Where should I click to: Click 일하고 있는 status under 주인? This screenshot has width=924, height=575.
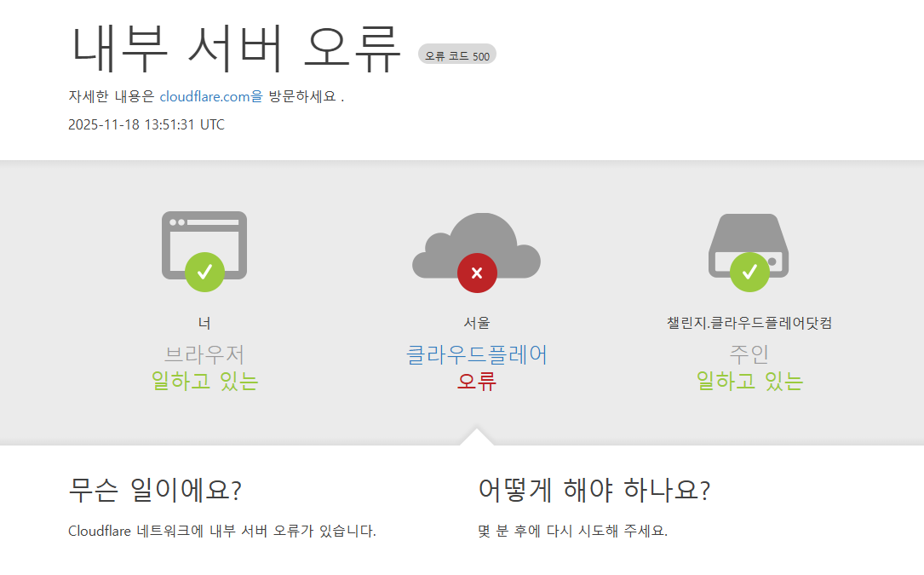tap(749, 381)
